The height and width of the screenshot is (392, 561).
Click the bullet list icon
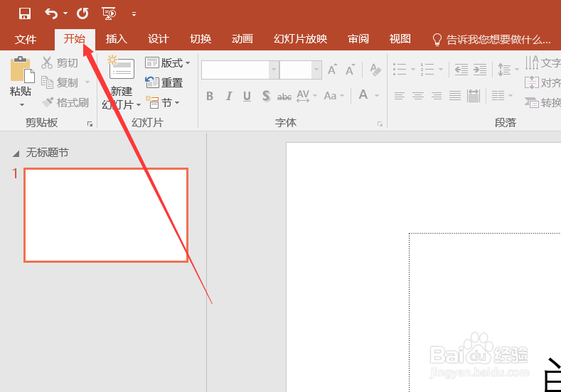point(400,70)
